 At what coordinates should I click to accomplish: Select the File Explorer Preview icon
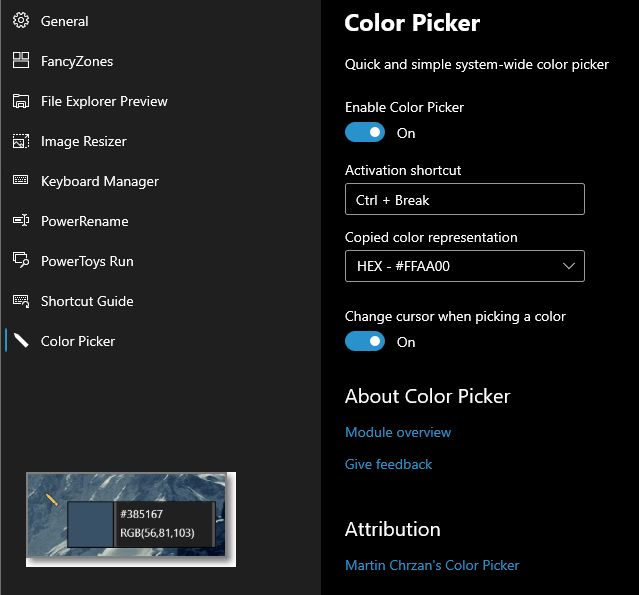pyautogui.click(x=21, y=101)
